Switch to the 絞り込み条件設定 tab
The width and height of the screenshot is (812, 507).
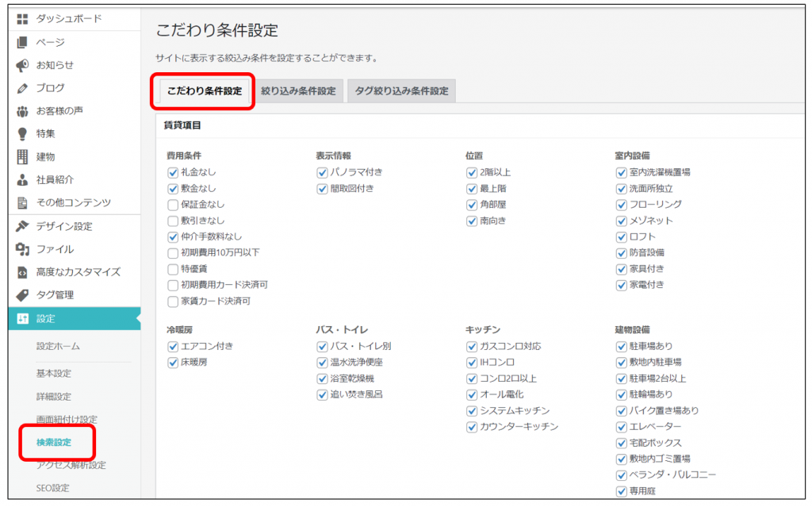298,91
